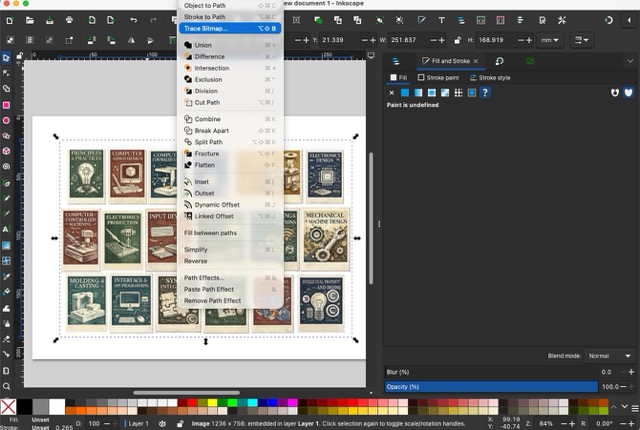Select the Selector arrow tool
The width and height of the screenshot is (640, 430).
pyautogui.click(x=6, y=57)
